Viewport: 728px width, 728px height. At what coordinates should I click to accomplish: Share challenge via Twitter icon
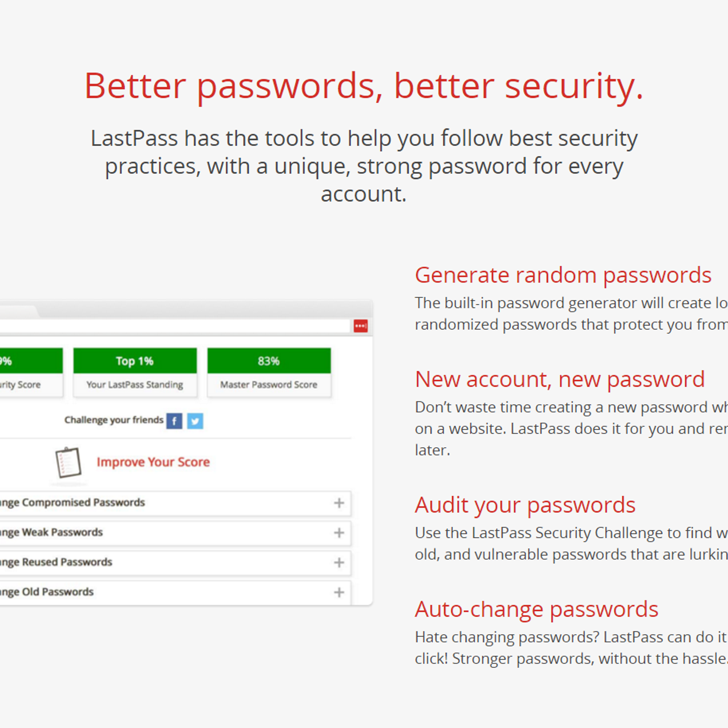coord(195,421)
